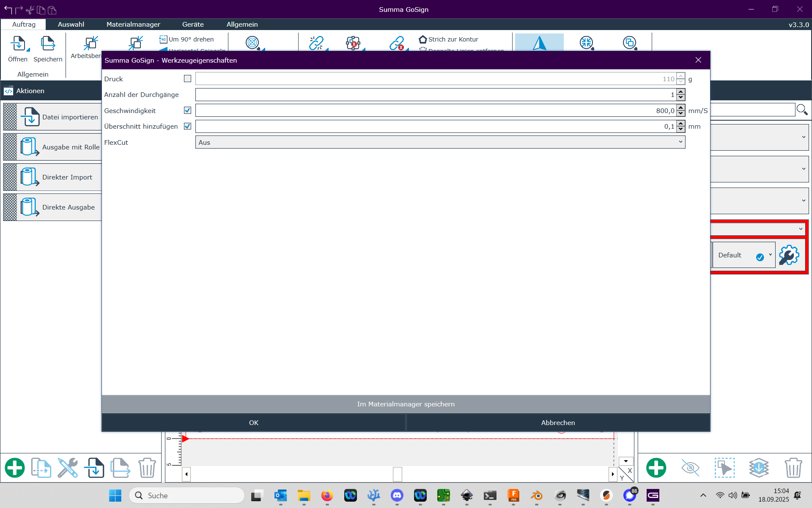This screenshot has height=508, width=812.
Task: Click the trash icon bottom left
Action: tap(147, 468)
